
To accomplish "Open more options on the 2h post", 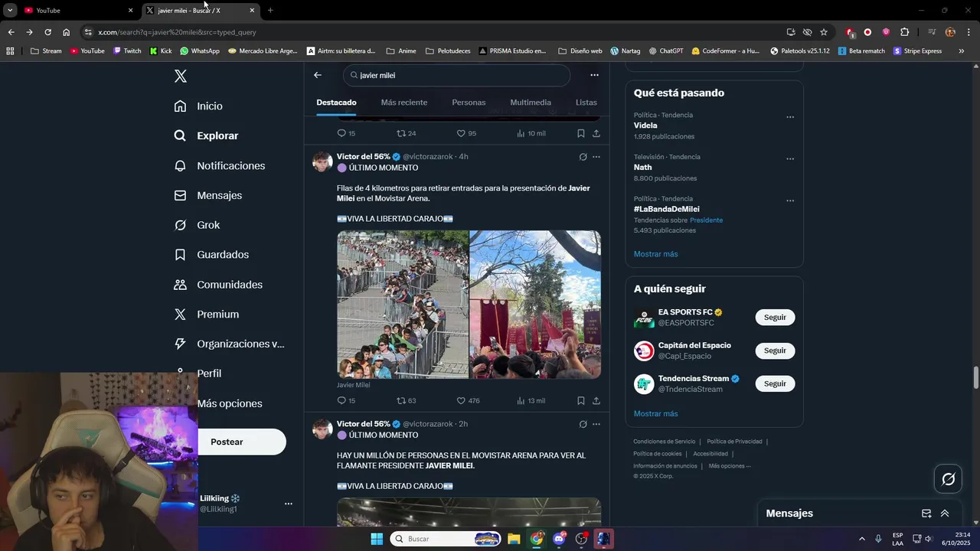I will 596,424.
